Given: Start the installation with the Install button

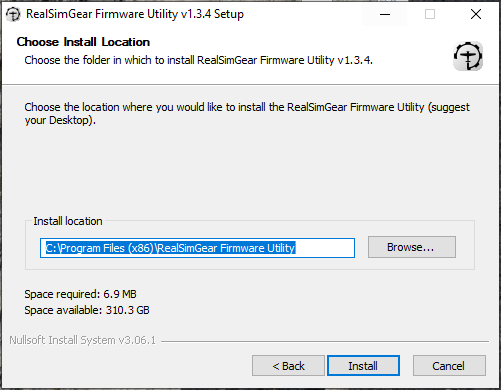Looking at the screenshot, I should point(363,366).
